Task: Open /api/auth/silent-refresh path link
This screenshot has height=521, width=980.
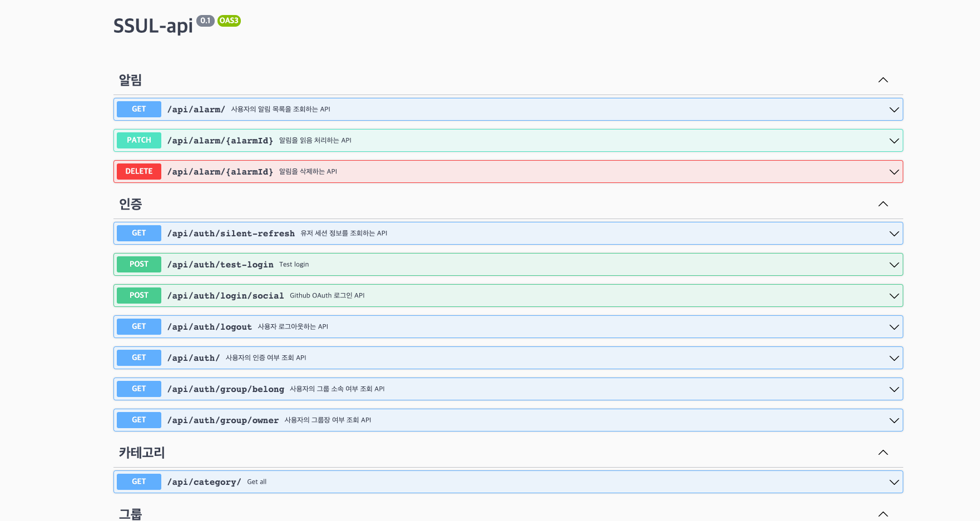Action: [x=231, y=234]
